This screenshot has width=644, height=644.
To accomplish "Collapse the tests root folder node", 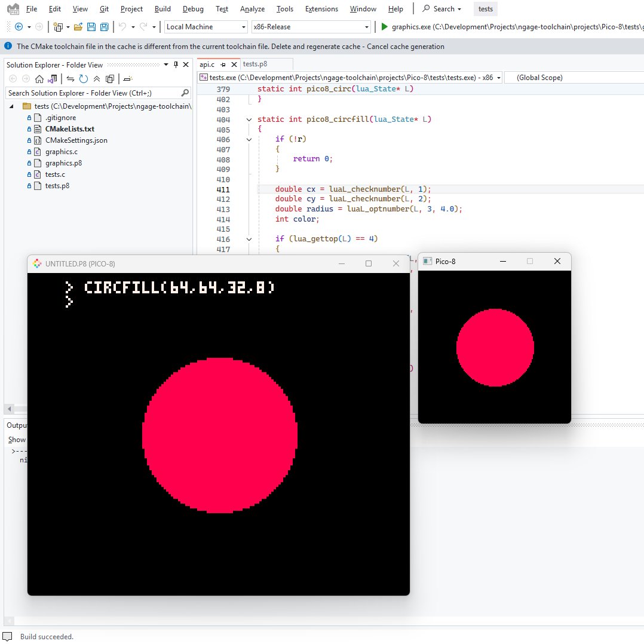I will (11, 106).
